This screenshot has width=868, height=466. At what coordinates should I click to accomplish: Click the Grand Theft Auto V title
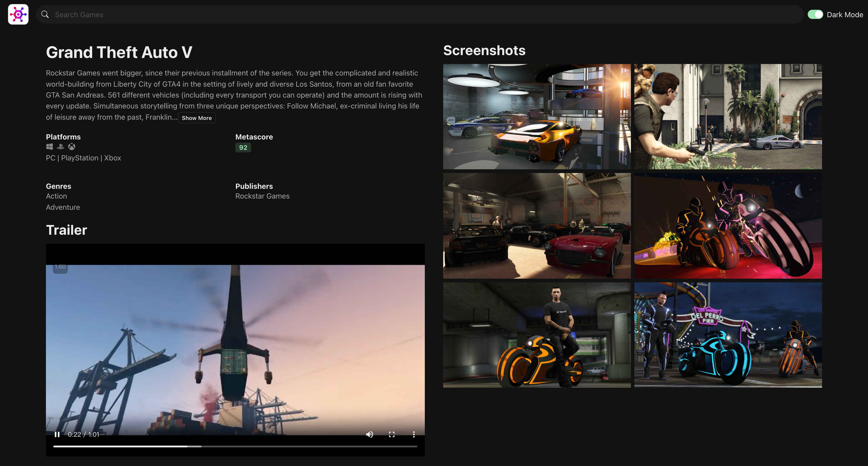(119, 52)
